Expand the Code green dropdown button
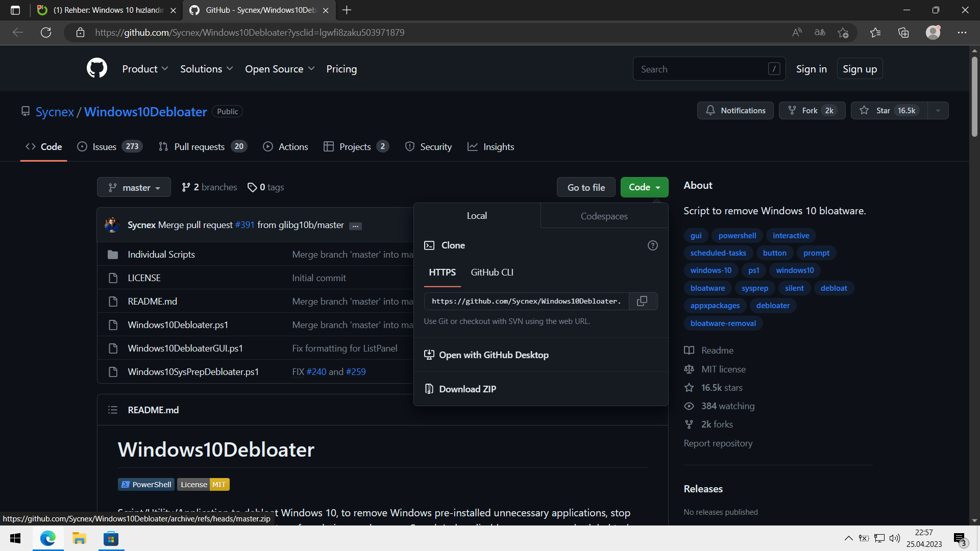 pyautogui.click(x=644, y=187)
